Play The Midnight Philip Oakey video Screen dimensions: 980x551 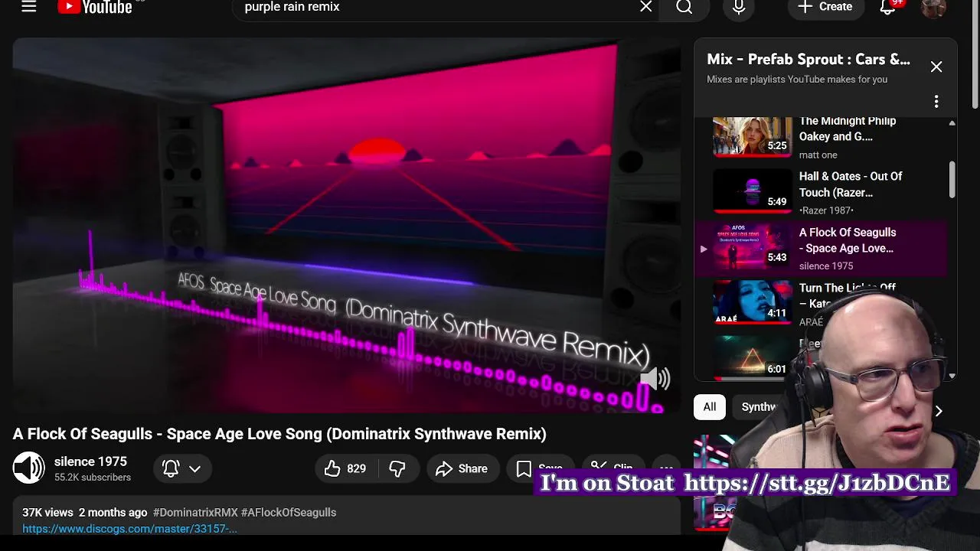point(753,136)
